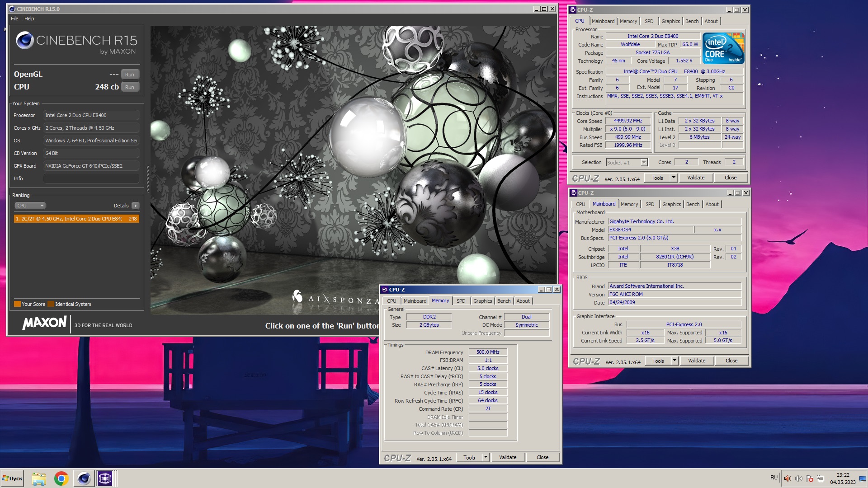Image resolution: width=868 pixels, height=488 pixels.
Task: Switch to CPU tab in Mainboard CPU-Z window
Action: point(580,204)
